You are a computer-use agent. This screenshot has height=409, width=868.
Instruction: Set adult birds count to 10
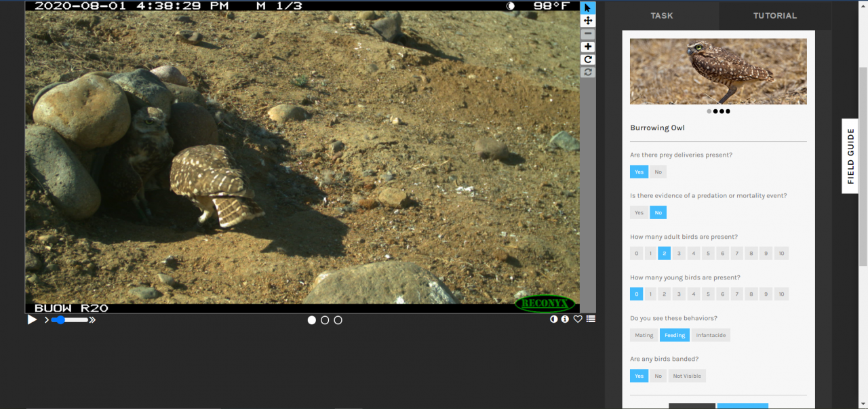(x=781, y=253)
